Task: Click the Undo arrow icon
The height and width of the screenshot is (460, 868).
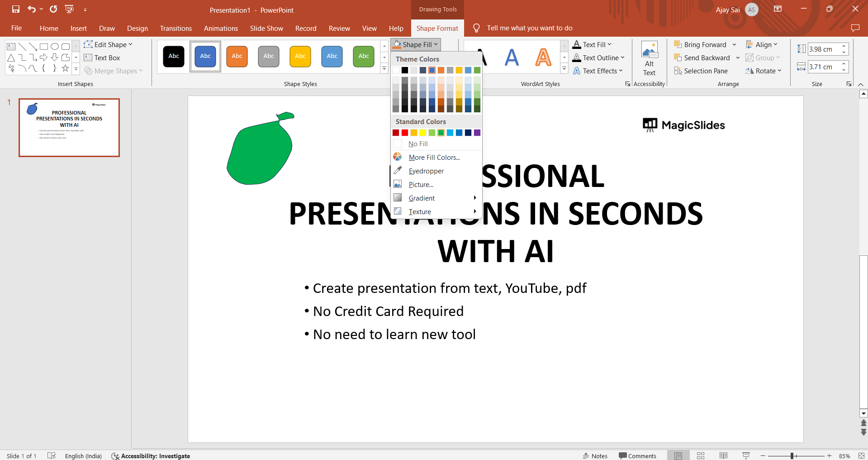Action: 31,9
